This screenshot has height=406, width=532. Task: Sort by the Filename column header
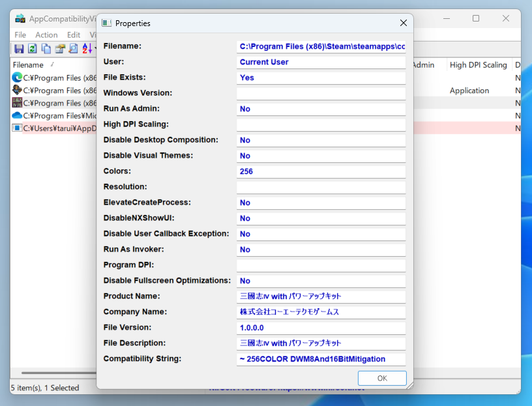[x=28, y=65]
